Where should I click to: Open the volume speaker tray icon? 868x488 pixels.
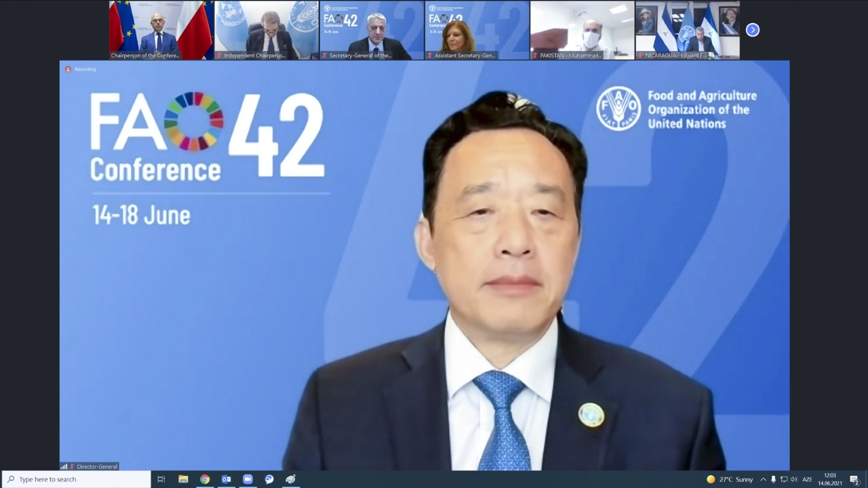pyautogui.click(x=793, y=479)
